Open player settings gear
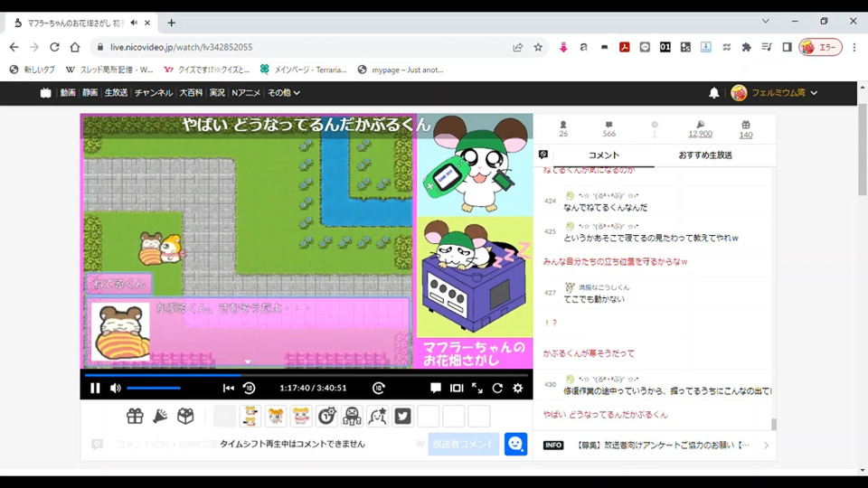This screenshot has height=488, width=868. 517,388
